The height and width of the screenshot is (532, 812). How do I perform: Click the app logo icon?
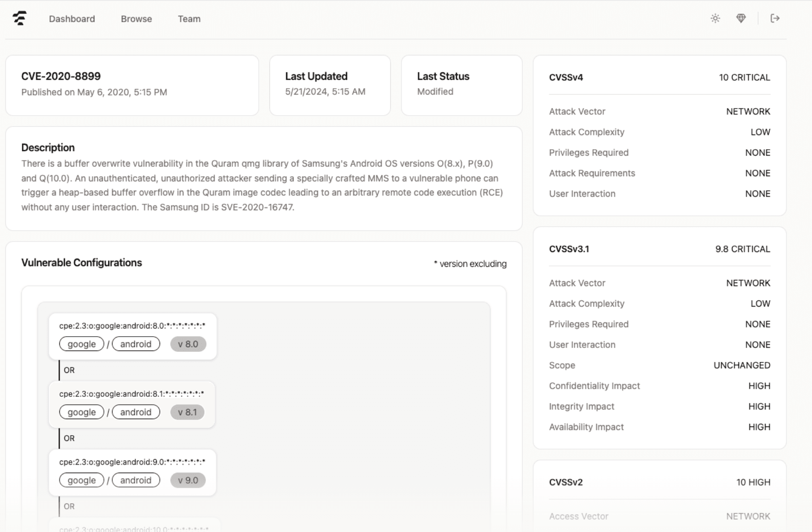pyautogui.click(x=20, y=18)
